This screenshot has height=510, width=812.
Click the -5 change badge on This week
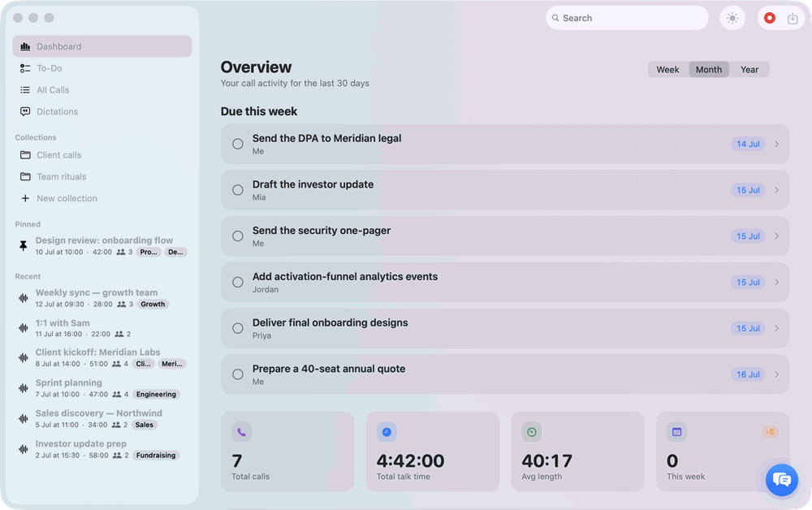pyautogui.click(x=770, y=432)
